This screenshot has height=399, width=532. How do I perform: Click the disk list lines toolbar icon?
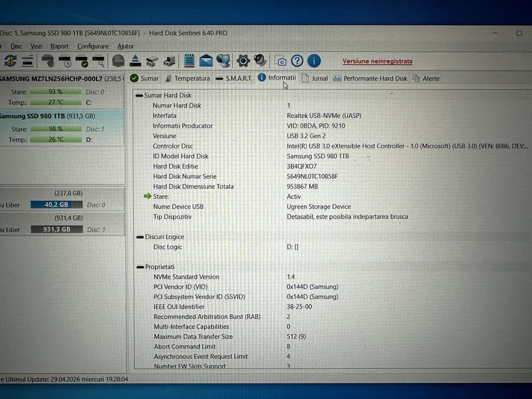27,61
